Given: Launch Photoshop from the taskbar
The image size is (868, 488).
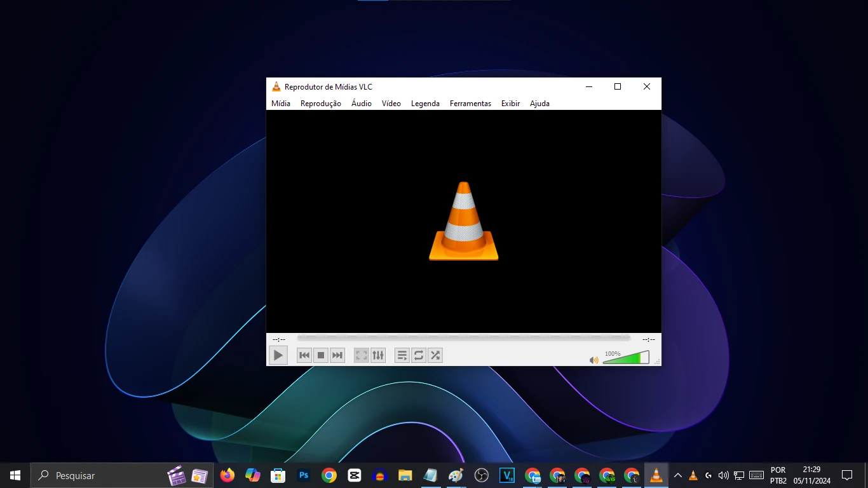Looking at the screenshot, I should tap(304, 475).
